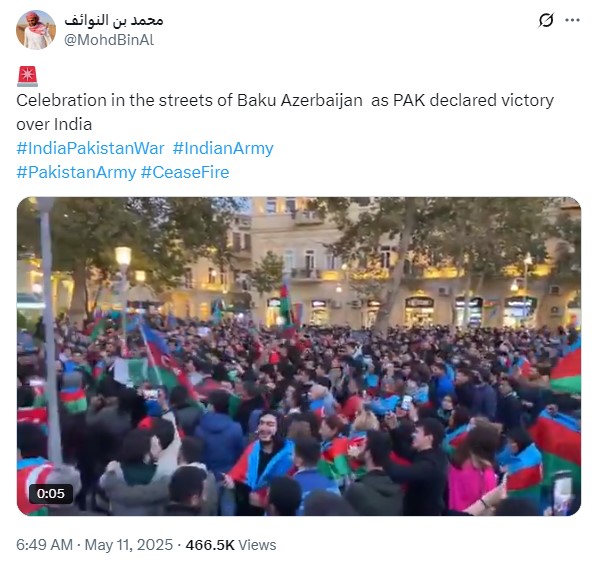Open the #IndiaPakistanWar hashtag
This screenshot has height=564, width=598.
point(90,148)
